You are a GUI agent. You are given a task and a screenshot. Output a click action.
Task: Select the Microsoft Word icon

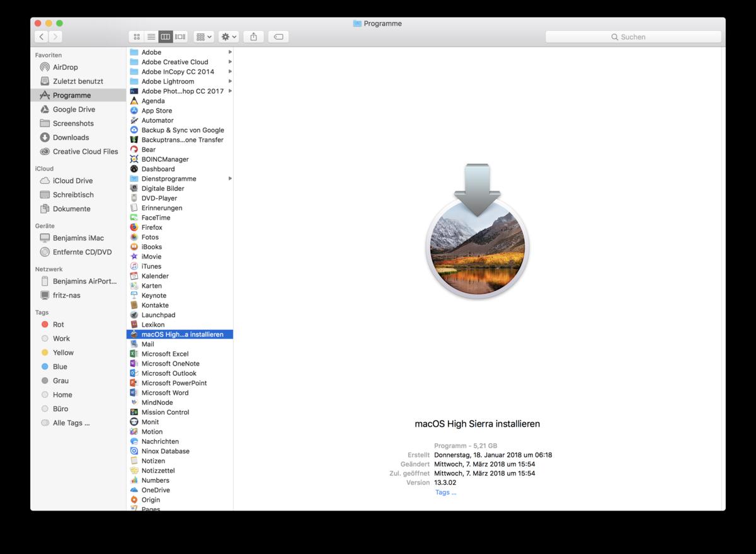pyautogui.click(x=134, y=393)
